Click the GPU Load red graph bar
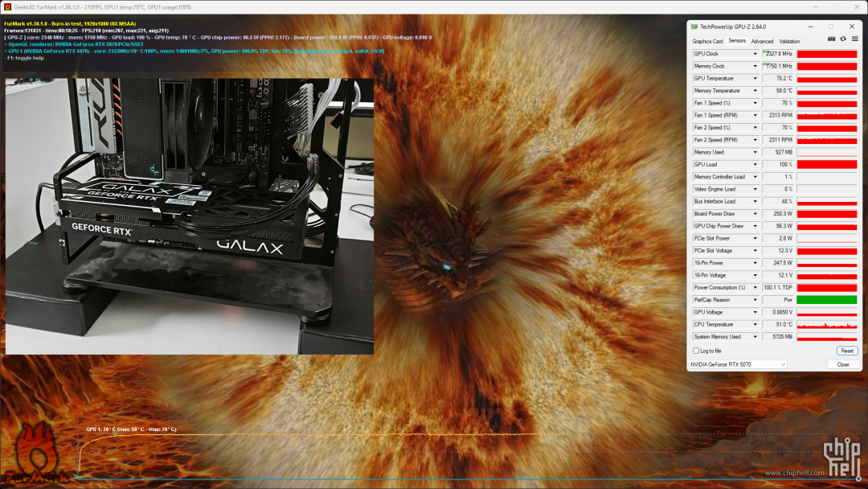Screen dimensions: 868x489 827,165
